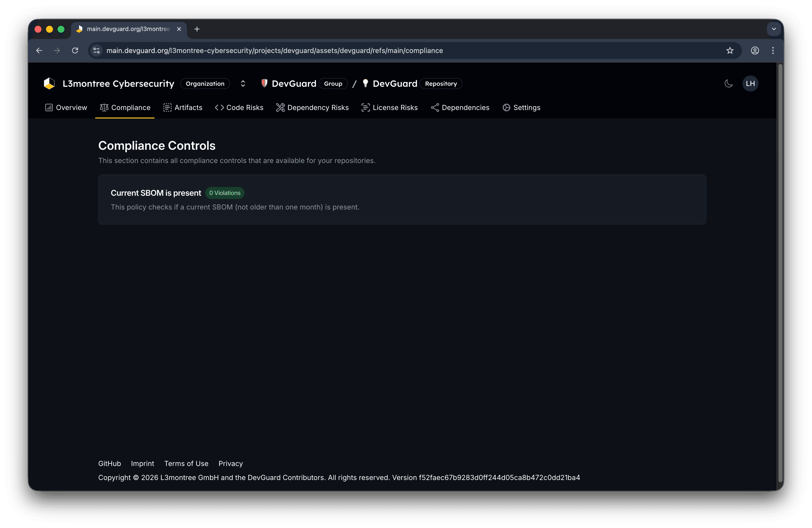The image size is (812, 528).
Task: Select the Dependencies graph icon
Action: 435,107
